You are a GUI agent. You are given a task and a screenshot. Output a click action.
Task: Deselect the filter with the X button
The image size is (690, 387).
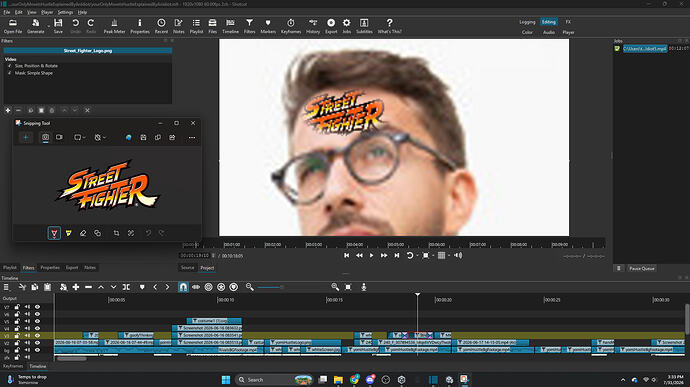pyautogui.click(x=87, y=111)
